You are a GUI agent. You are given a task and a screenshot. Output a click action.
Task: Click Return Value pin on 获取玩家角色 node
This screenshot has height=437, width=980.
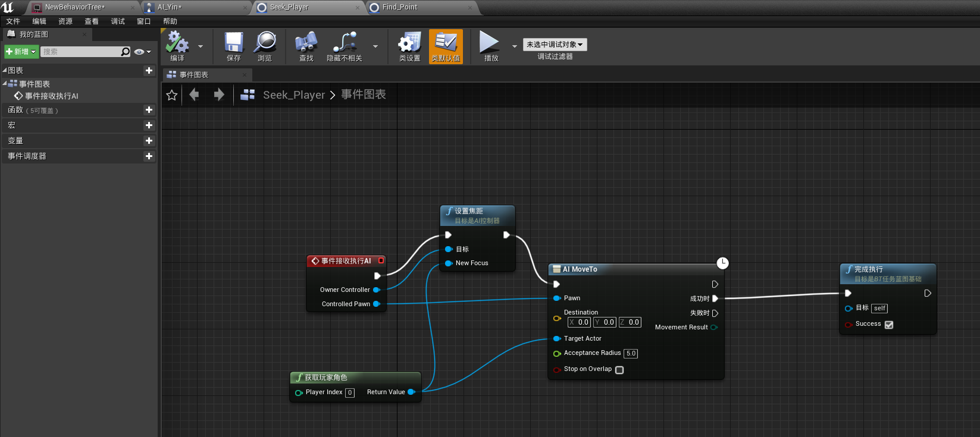(411, 392)
